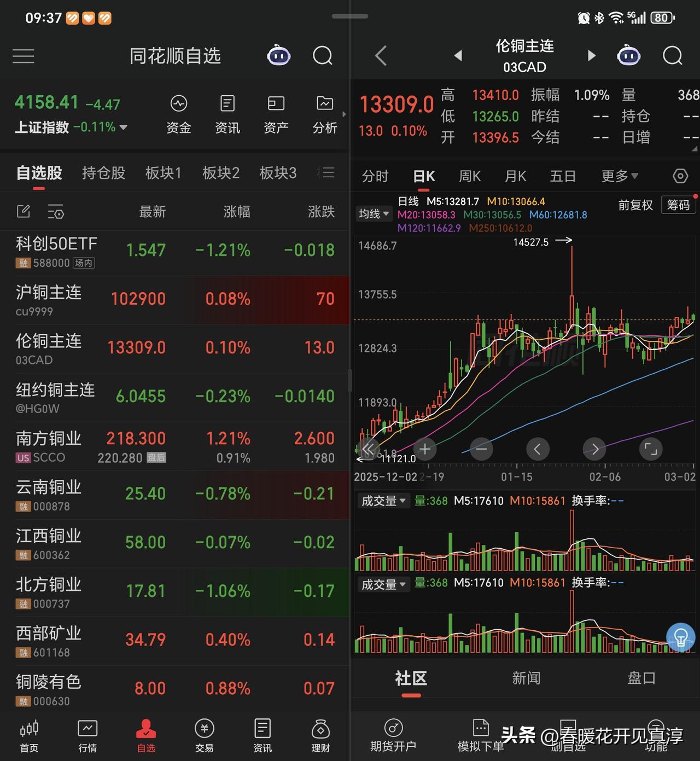
Task: Open 前复权 adjustment selector
Action: 635,205
